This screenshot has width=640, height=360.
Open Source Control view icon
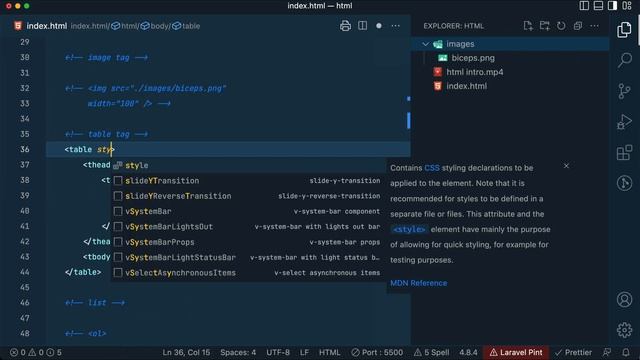pos(624,91)
